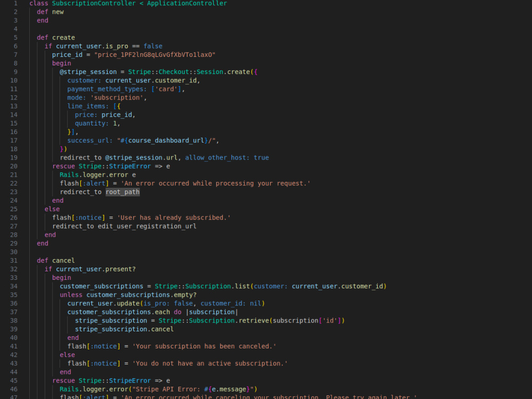Click 'Rails.logger.error e' on line 21
Viewport: 532px width, 399px height.
98,174
